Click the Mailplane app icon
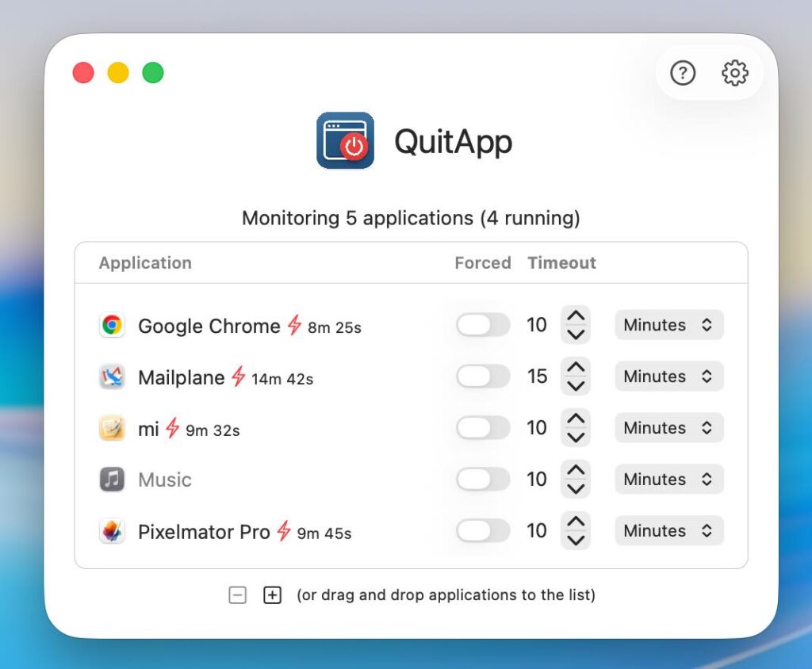This screenshot has height=669, width=812. [x=112, y=377]
